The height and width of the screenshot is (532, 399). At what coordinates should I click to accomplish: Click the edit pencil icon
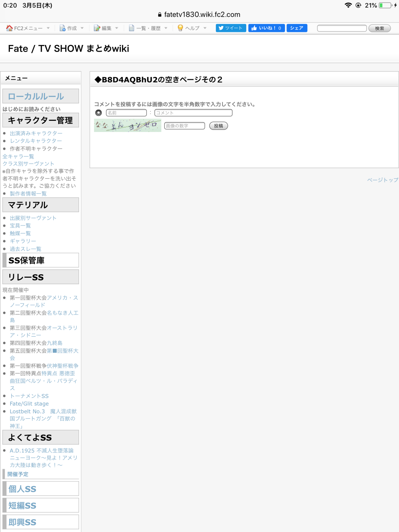tap(97, 28)
